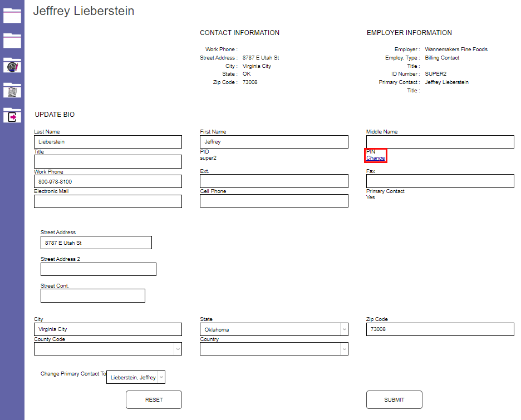
Task: Click the empty Middle Name field
Action: click(x=440, y=142)
